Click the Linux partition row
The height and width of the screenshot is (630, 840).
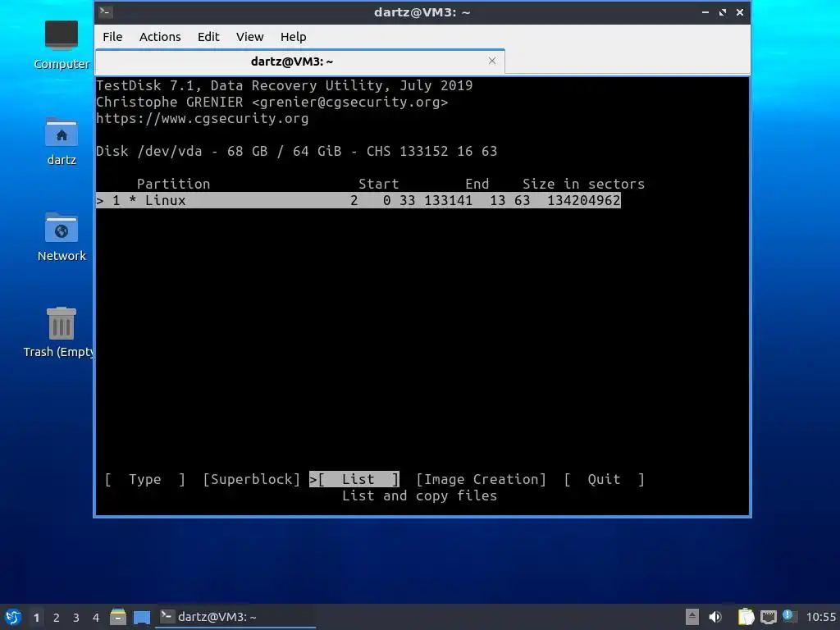coord(358,200)
